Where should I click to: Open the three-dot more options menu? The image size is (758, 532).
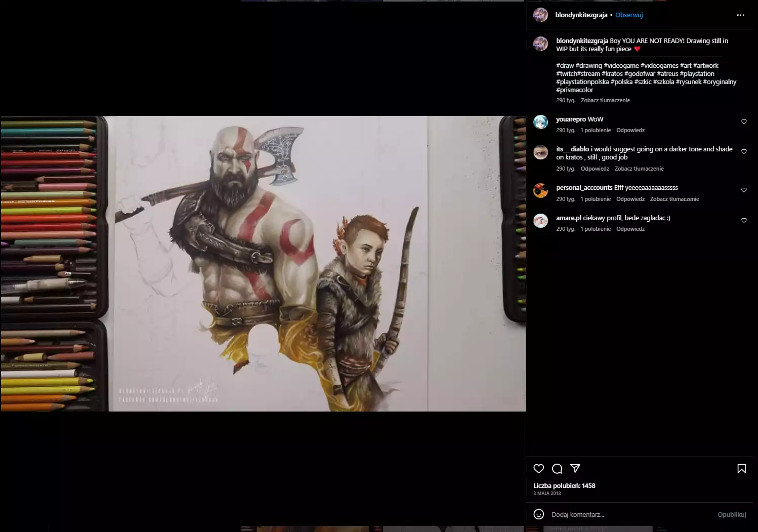740,15
